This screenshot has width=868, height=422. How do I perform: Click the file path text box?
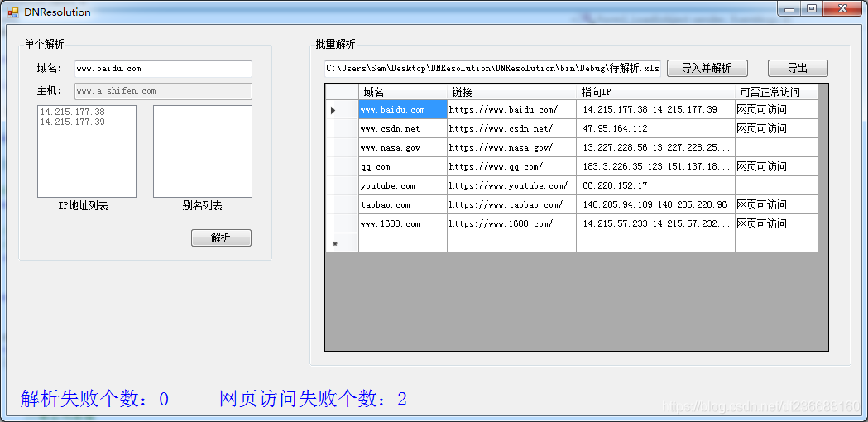click(x=492, y=68)
